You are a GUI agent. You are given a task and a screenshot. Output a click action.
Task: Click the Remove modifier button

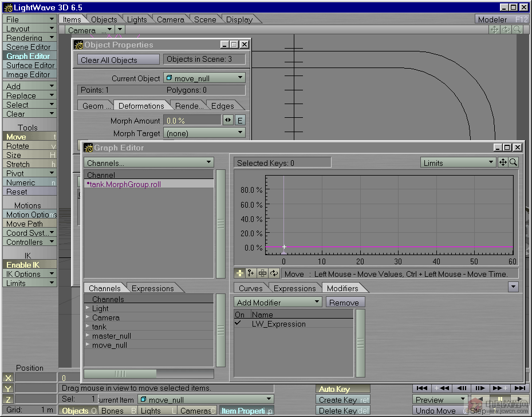[345, 303]
